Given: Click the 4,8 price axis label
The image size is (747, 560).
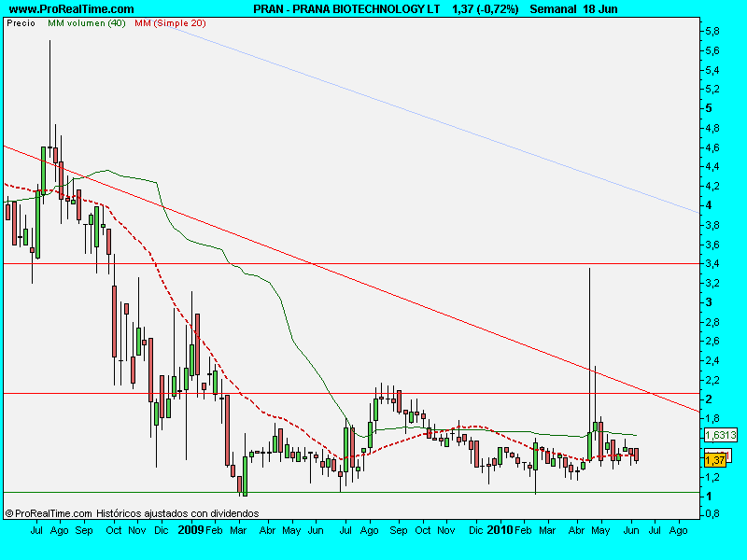Looking at the screenshot, I should [712, 128].
